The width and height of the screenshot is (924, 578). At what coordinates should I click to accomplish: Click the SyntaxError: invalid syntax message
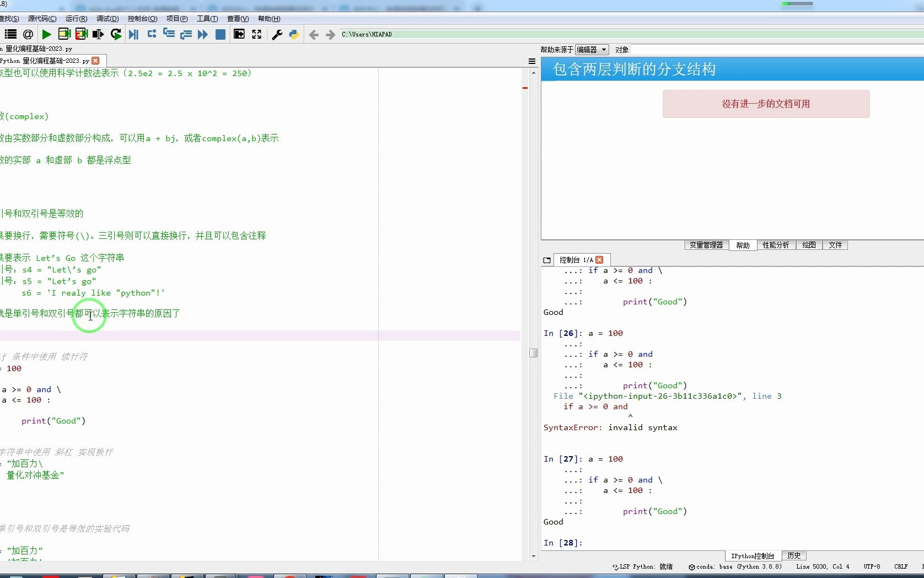point(610,427)
